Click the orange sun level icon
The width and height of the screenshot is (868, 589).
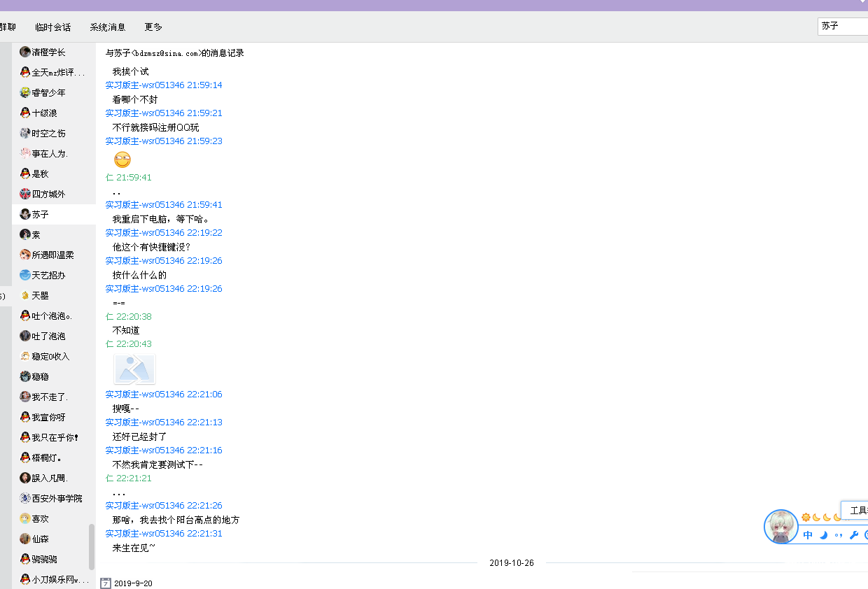coord(806,518)
